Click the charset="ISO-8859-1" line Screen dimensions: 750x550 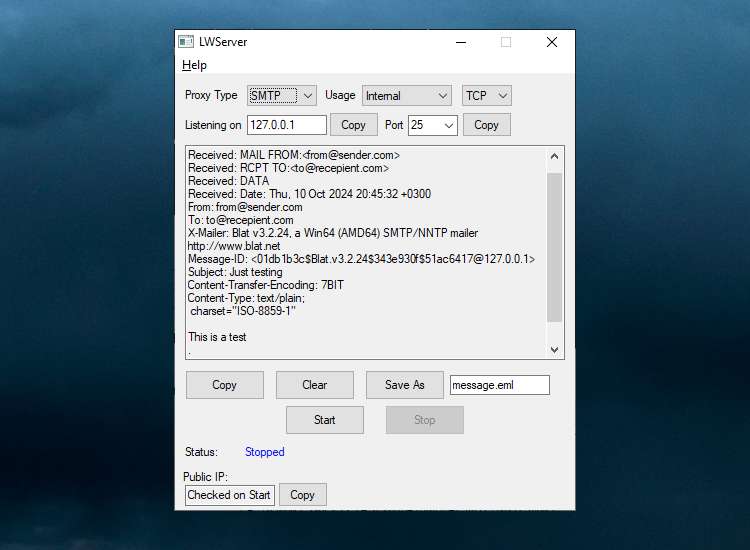coord(243,311)
